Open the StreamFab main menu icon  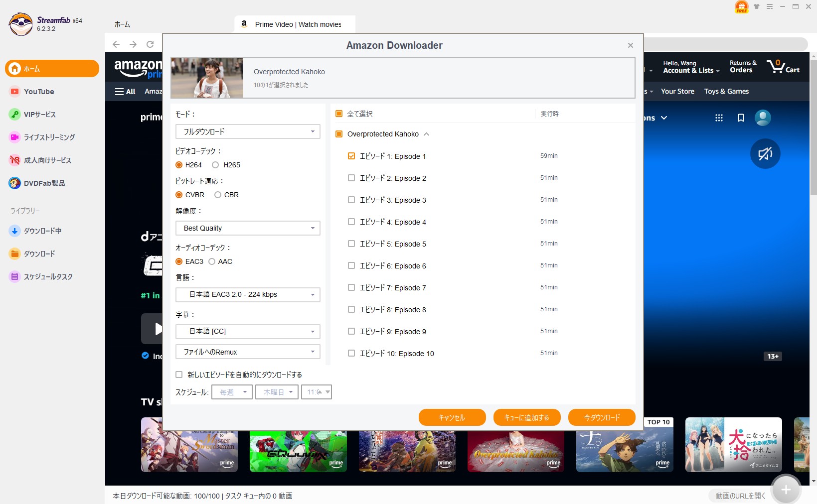pyautogui.click(x=770, y=6)
